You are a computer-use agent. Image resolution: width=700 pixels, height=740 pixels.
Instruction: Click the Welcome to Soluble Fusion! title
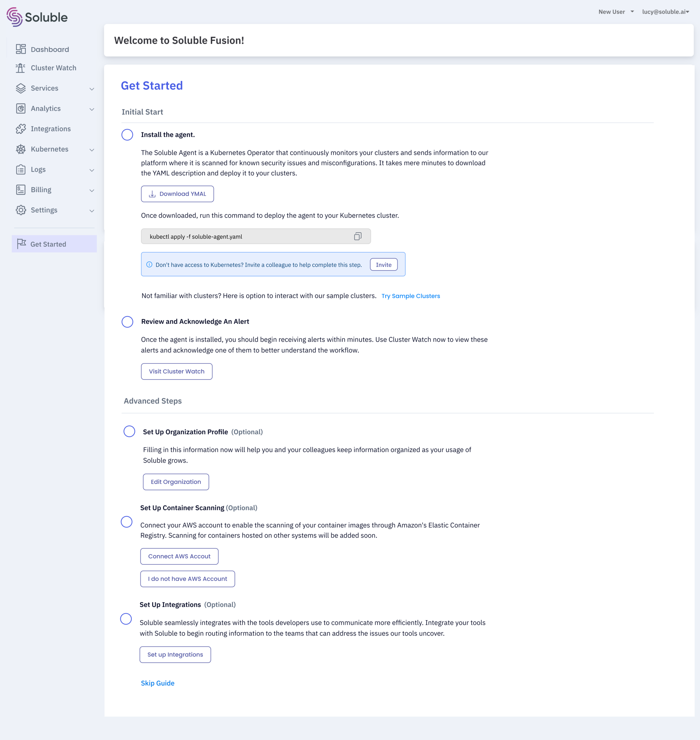[x=179, y=40]
